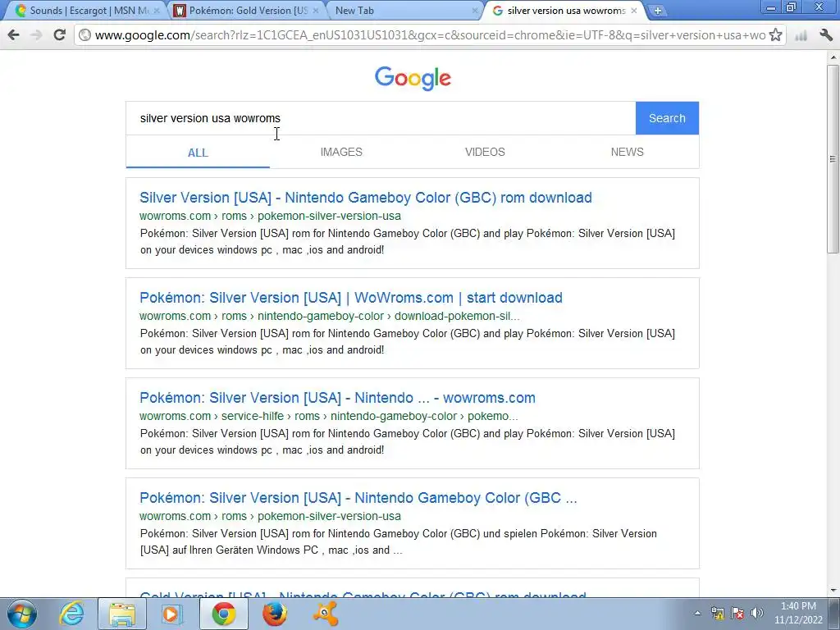Switch to NEWS results
Viewport: 840px width, 630px height.
(628, 152)
